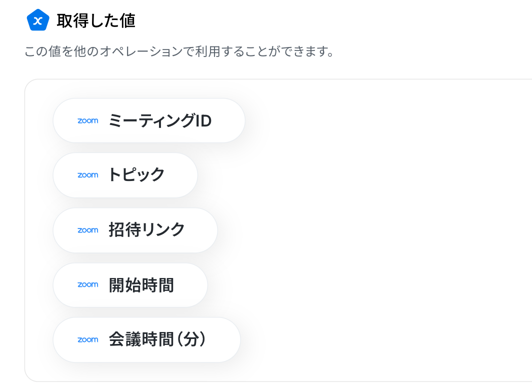Select the トピック value label
Viewport: 532px width, 392px height.
136,175
